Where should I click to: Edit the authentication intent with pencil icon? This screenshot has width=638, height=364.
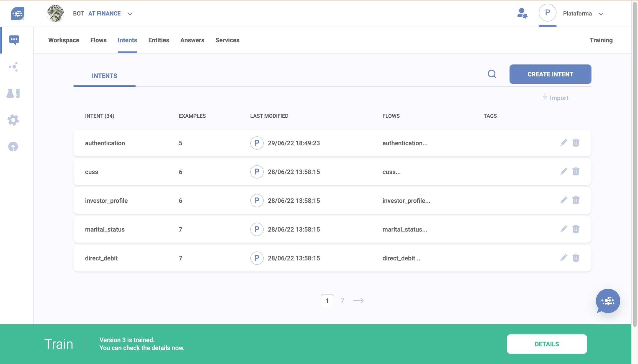(x=564, y=143)
